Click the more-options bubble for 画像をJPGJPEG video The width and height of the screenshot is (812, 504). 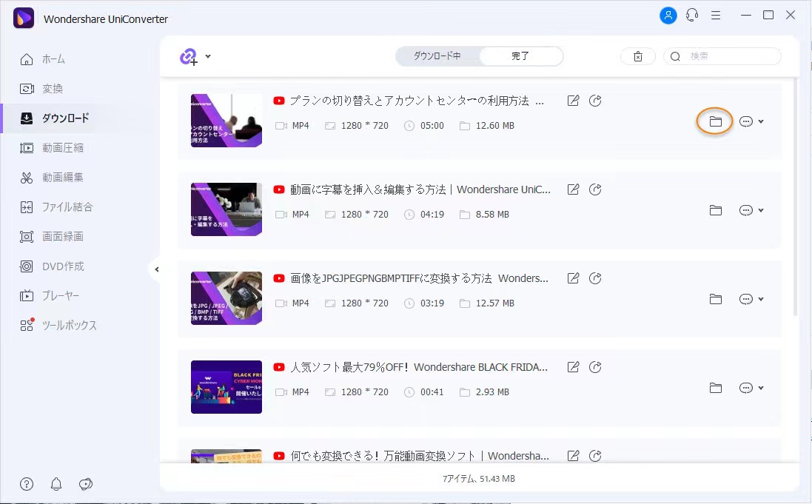point(745,300)
